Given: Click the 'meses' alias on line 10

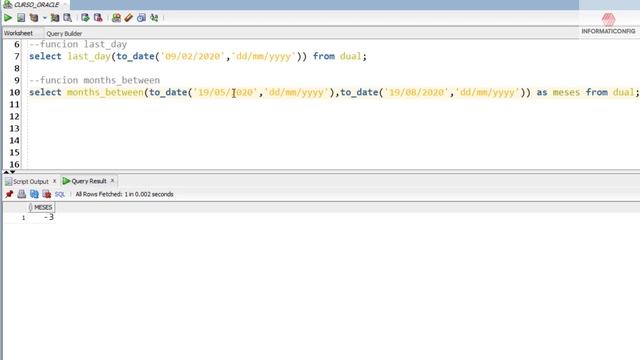Looking at the screenshot, I should click(566, 92).
